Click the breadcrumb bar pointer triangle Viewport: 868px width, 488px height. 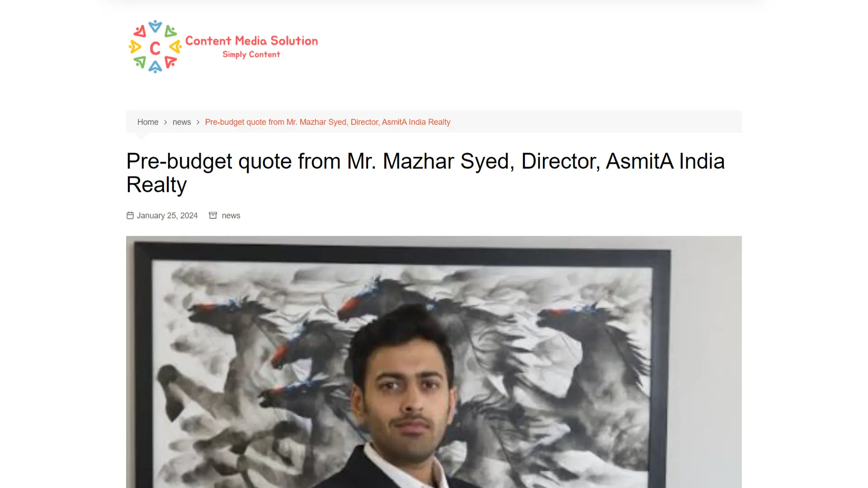coord(142,136)
